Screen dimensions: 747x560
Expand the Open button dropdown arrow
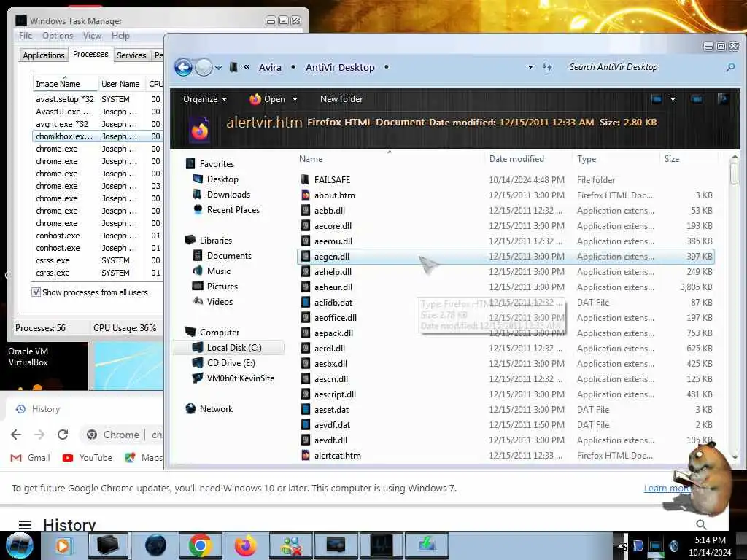295,99
